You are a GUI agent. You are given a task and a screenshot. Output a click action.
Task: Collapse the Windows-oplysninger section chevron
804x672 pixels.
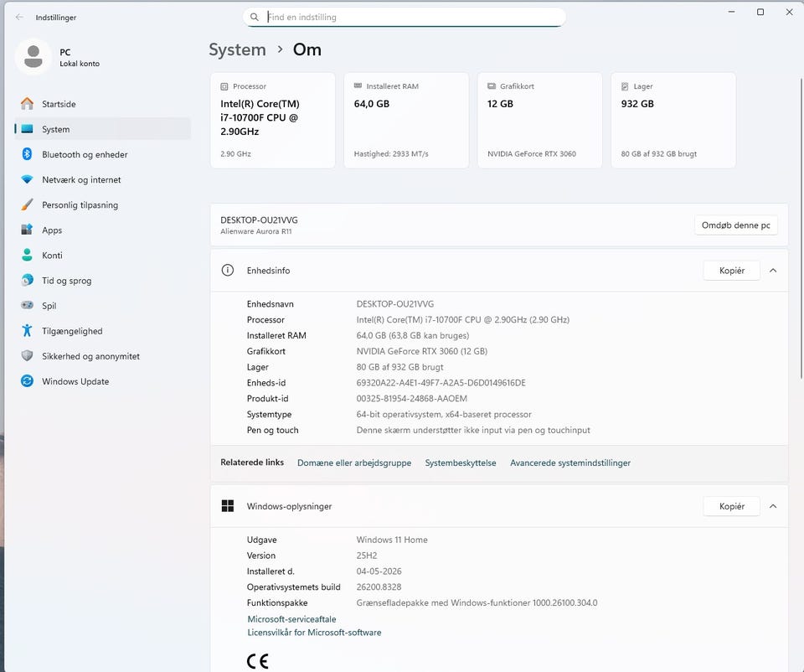[x=773, y=506]
